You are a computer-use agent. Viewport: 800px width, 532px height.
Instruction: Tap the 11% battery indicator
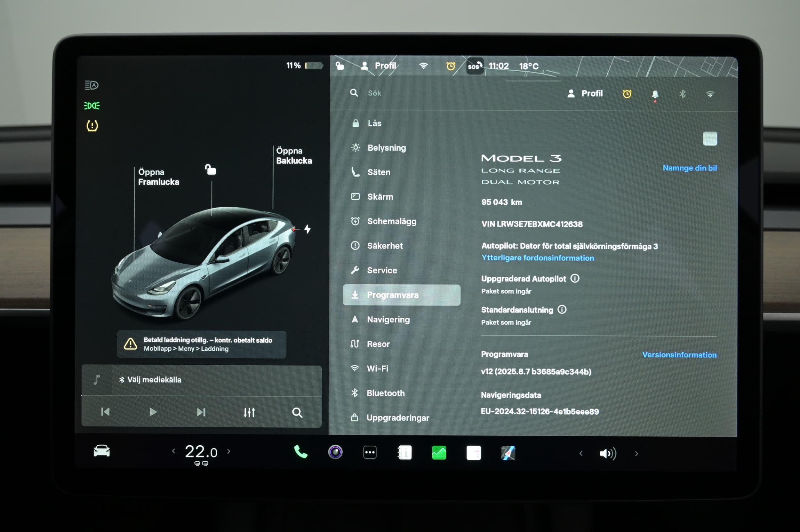coord(304,65)
